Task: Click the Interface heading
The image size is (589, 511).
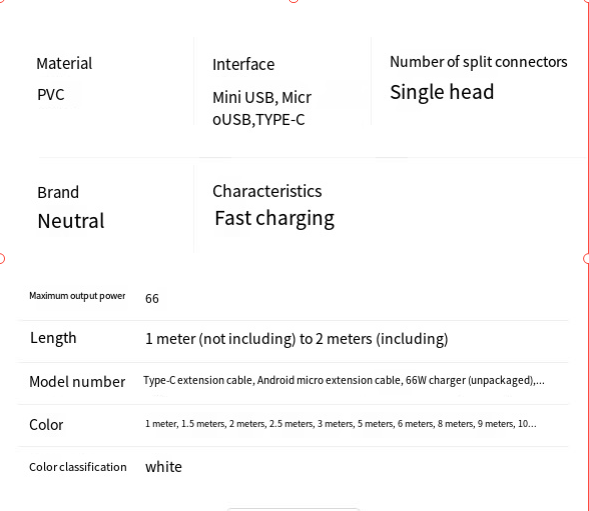Action: click(x=243, y=64)
